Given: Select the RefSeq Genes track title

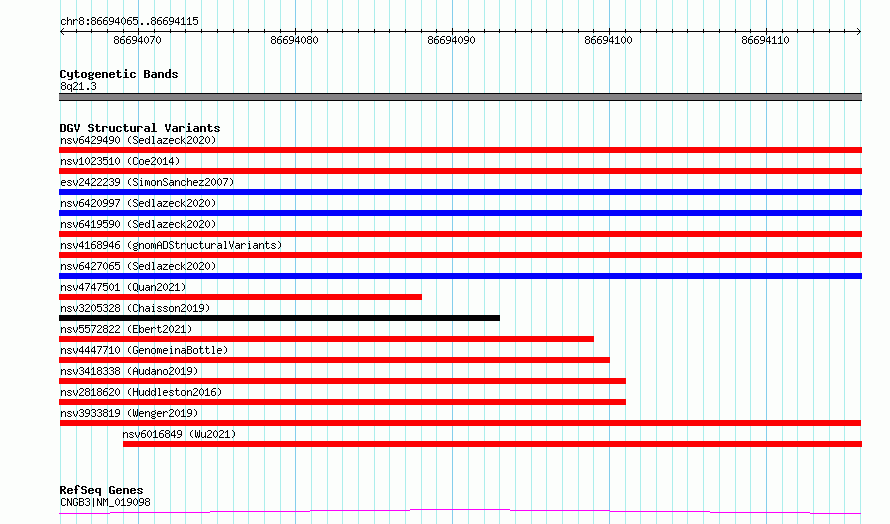Looking at the screenshot, I should [102, 490].
